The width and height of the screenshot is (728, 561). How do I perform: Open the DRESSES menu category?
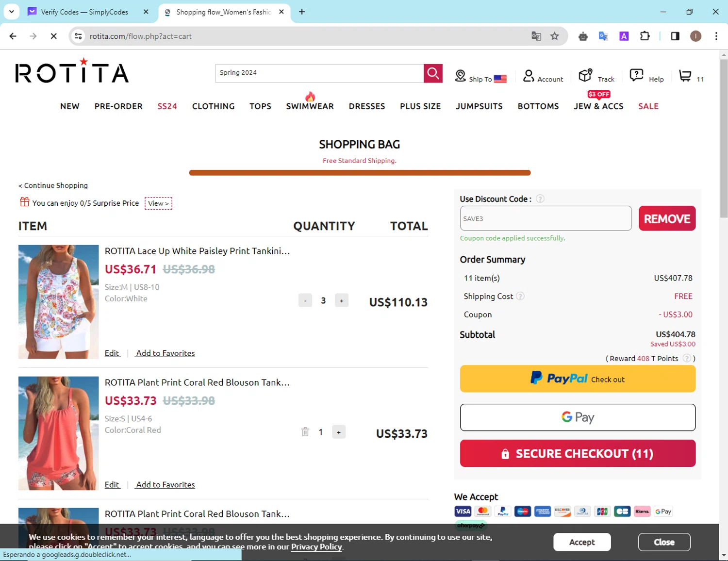pos(367,106)
